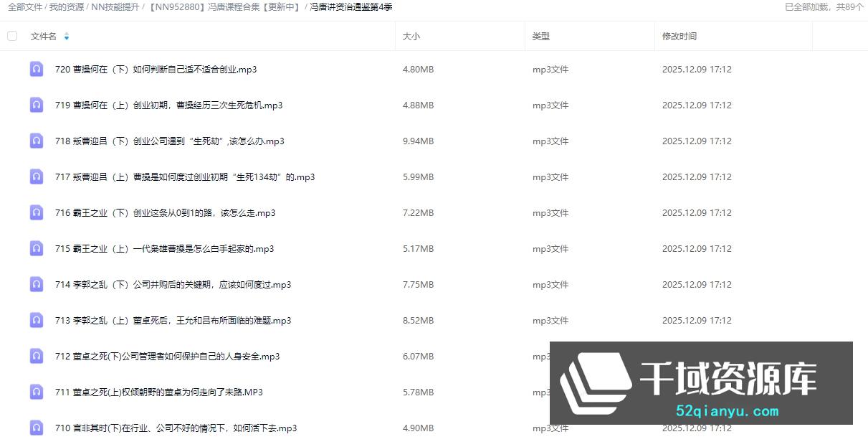
Task: Click the headphone icon of file 715
Action: pos(37,249)
